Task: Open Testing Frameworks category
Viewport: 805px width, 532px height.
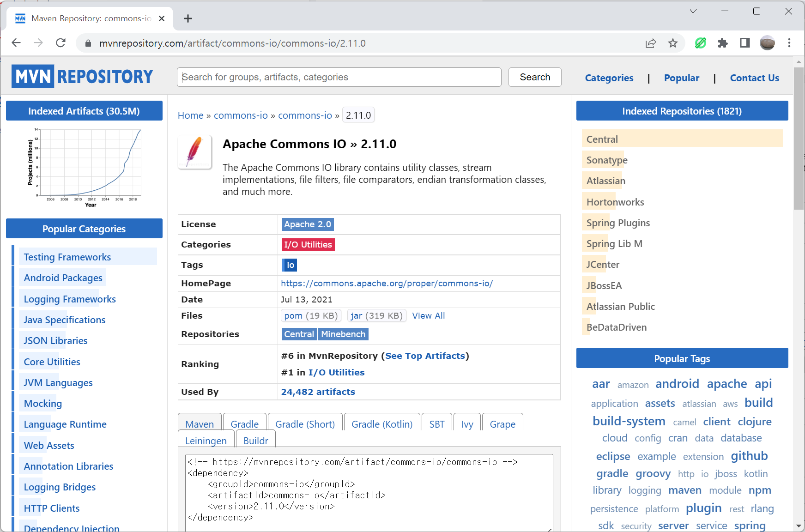Action: [x=67, y=257]
